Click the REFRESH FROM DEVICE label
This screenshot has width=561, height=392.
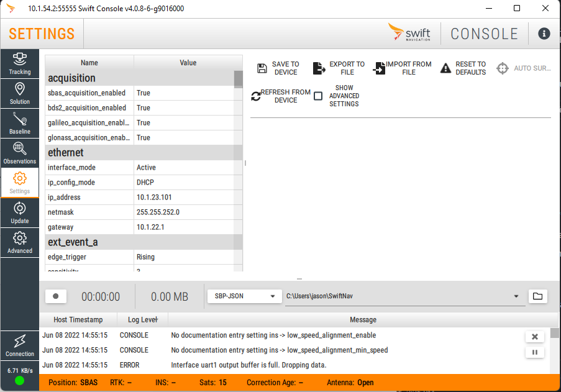click(286, 96)
